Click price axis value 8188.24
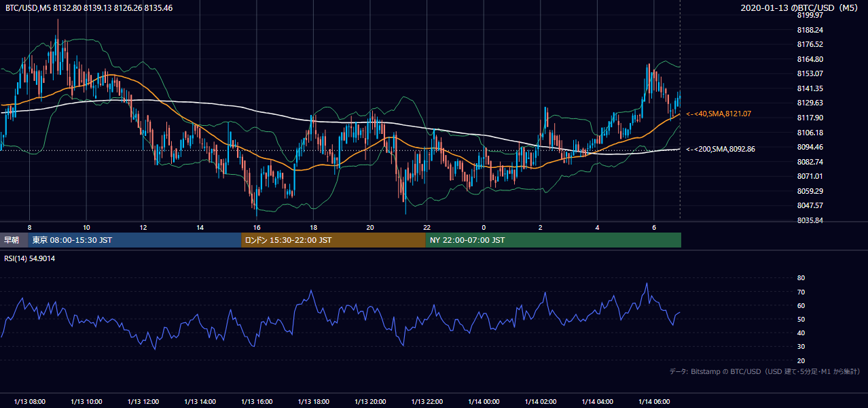Screen dimensions: 868x408 coord(810,30)
